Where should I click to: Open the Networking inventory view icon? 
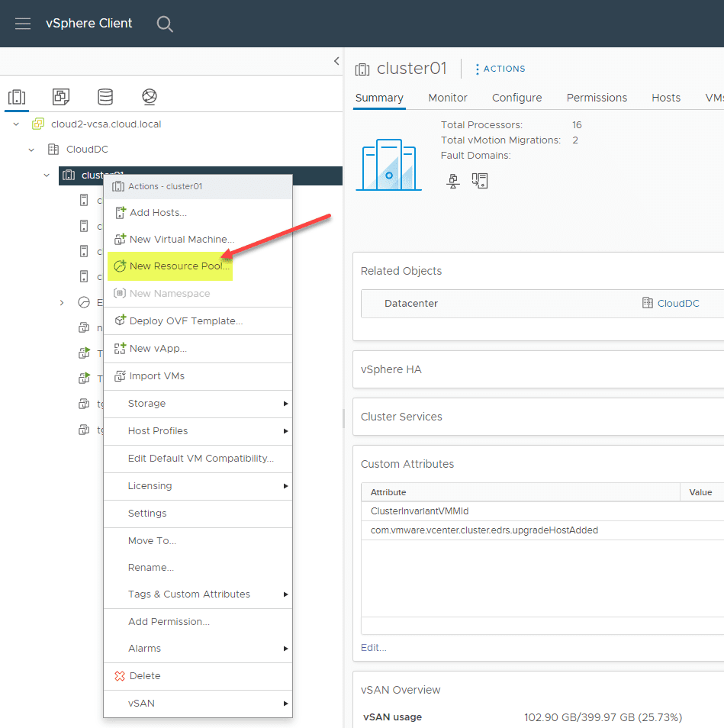[x=150, y=97]
